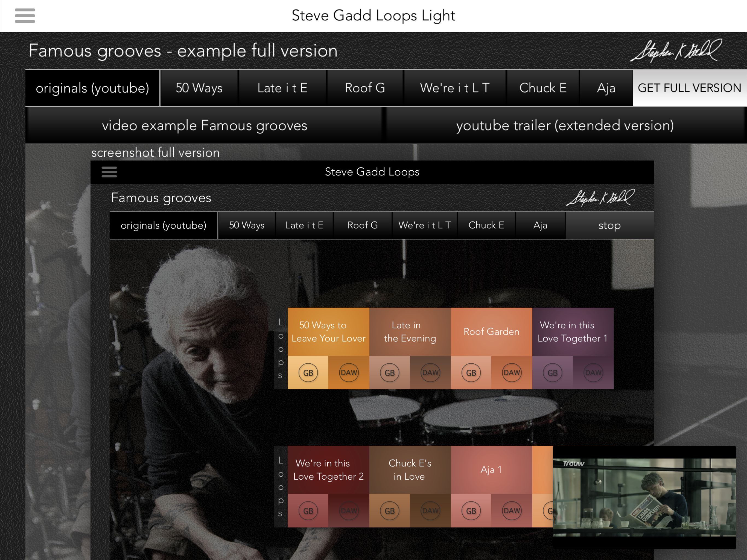Open the hamburger menu in the top bar
The width and height of the screenshot is (747, 560).
pos(25,16)
